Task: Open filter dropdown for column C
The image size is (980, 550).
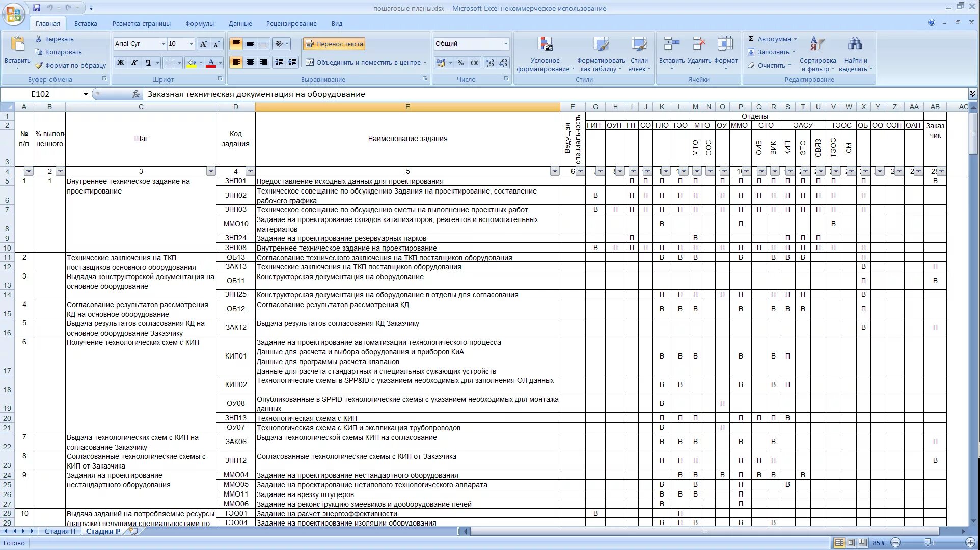Action: pos(210,171)
